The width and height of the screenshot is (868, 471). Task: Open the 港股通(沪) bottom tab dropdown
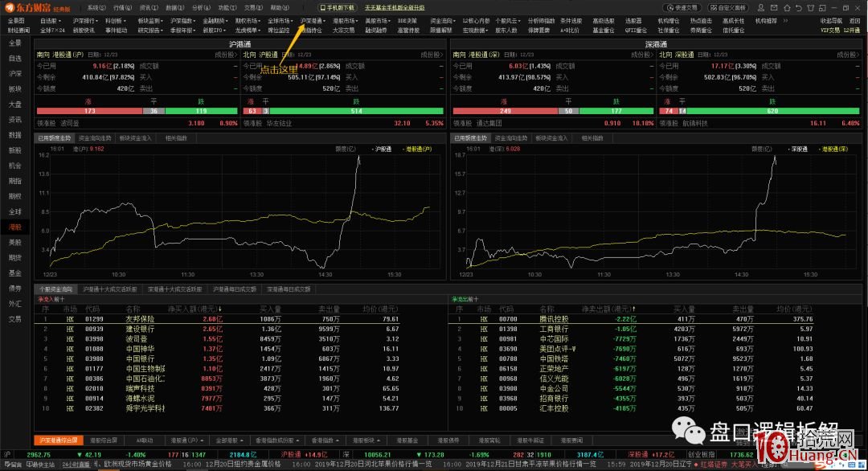[x=186, y=440]
